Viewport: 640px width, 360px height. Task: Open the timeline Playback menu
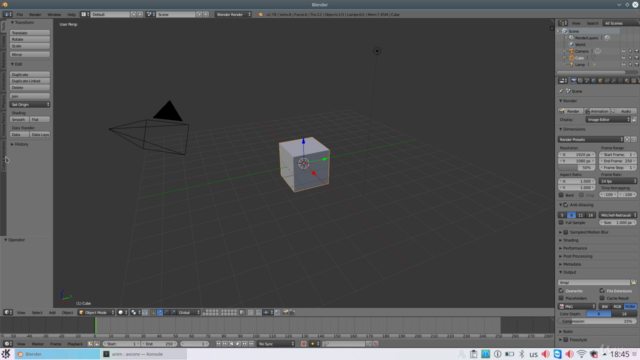(75, 344)
